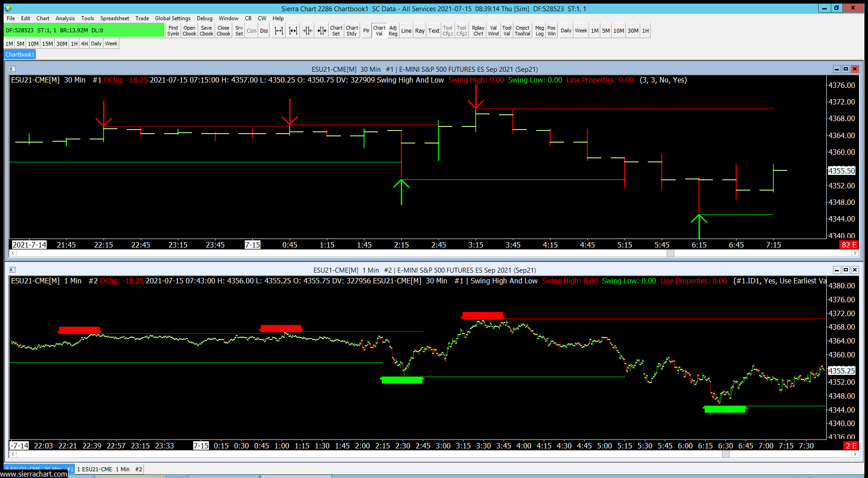
Task: Open the Spreadsheet menu
Action: (x=115, y=18)
